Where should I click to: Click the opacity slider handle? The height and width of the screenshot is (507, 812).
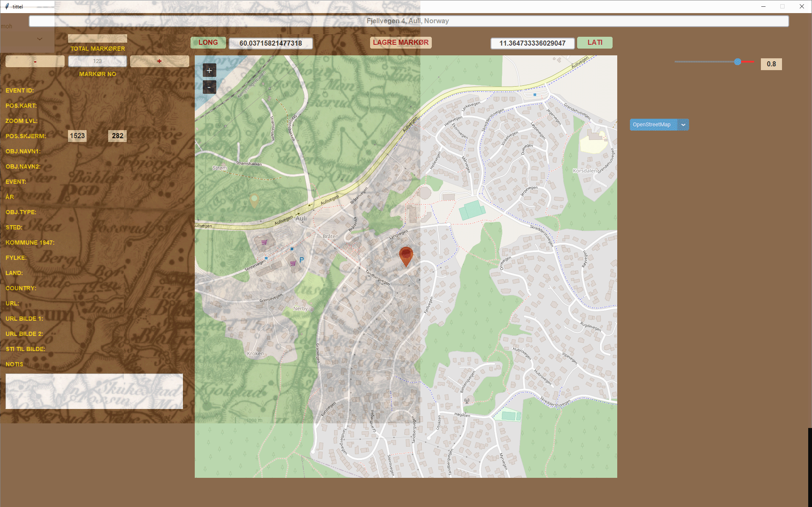[x=737, y=62]
